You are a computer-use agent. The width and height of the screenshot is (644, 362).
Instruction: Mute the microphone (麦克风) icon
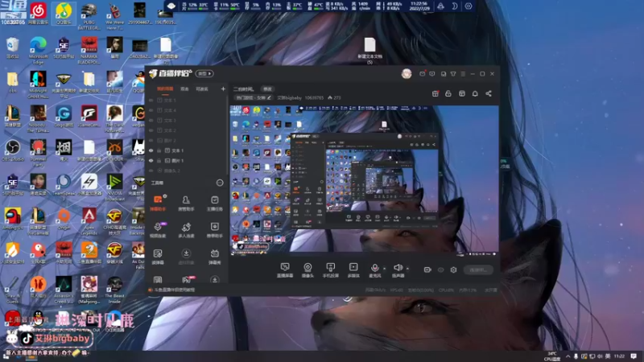click(374, 268)
